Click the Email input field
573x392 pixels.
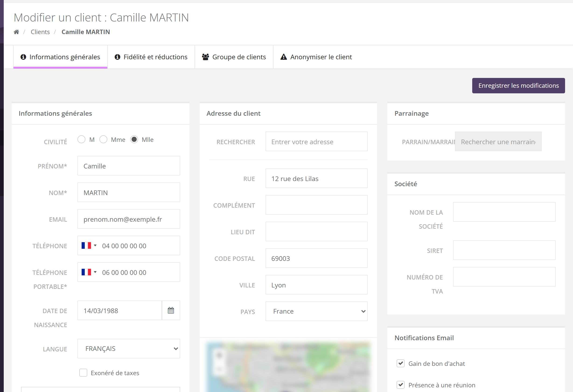click(x=129, y=219)
